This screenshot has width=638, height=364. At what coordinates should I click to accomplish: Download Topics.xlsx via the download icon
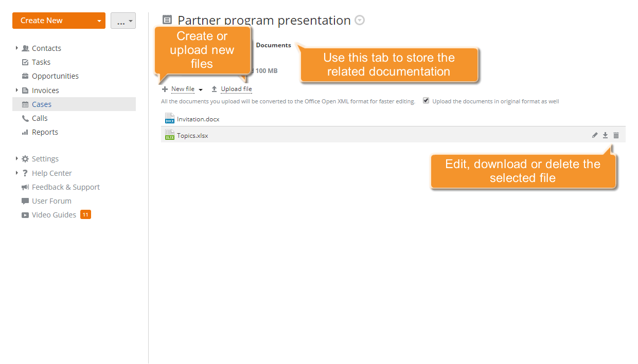tap(605, 135)
